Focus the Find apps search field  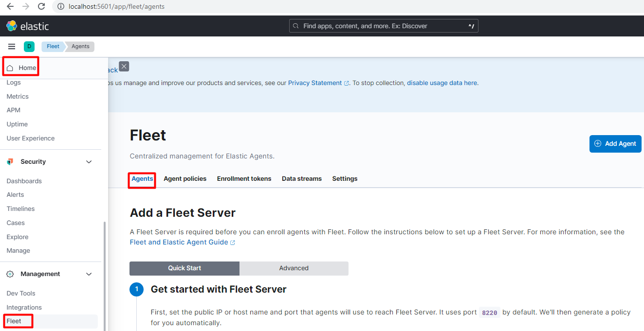(384, 26)
